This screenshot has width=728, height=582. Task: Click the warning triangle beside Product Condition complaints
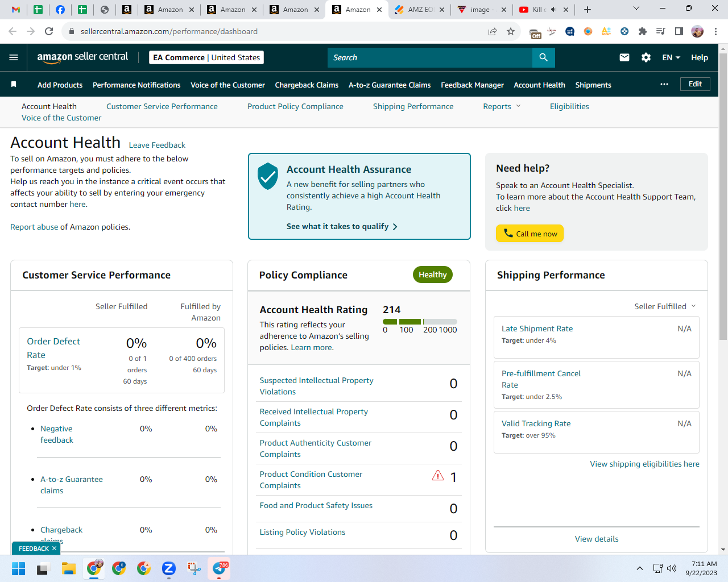click(x=438, y=476)
